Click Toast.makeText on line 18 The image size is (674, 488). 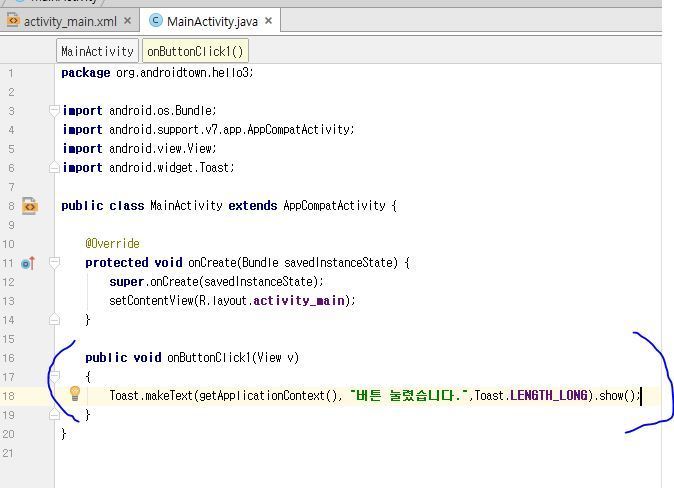(x=151, y=396)
